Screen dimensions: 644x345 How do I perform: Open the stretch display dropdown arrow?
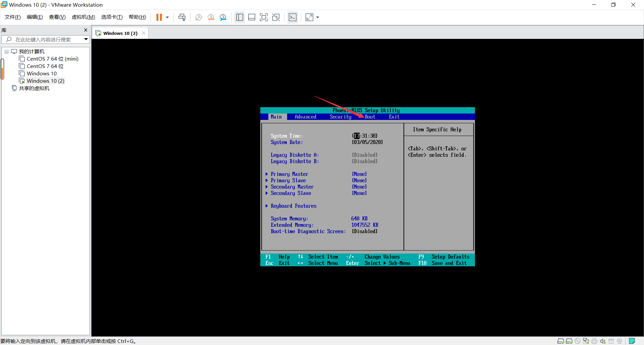coord(318,17)
